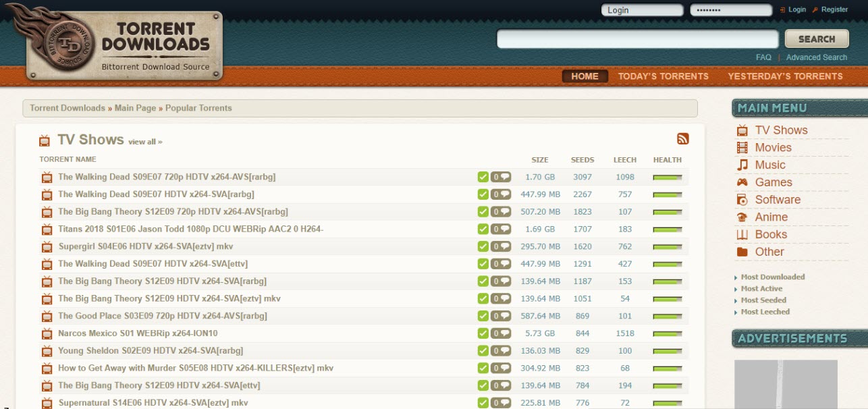Click the Software disc icon in Main Menu

(742, 200)
